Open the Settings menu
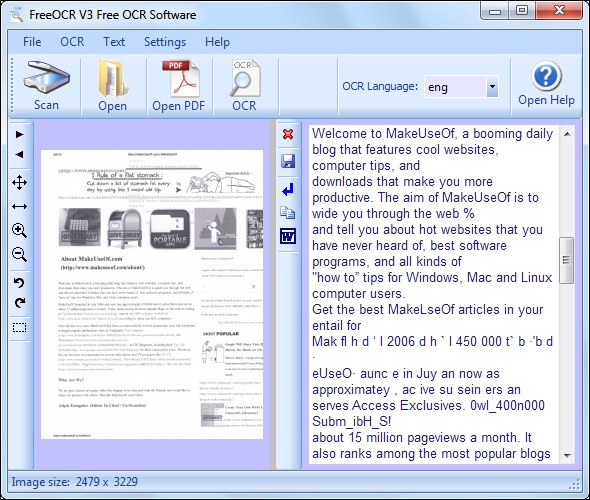Viewport: 590px width, 500px height. [165, 42]
